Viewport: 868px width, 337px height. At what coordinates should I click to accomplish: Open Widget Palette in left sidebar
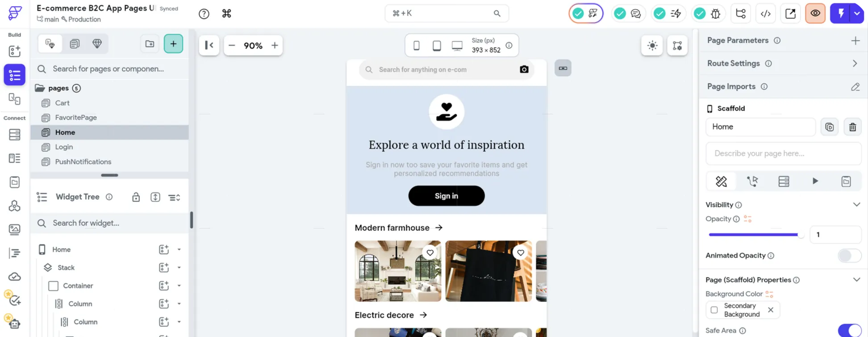click(x=14, y=51)
